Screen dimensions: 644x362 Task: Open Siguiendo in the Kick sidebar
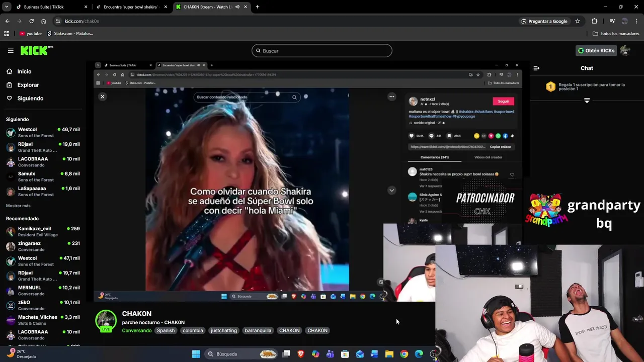tap(30, 99)
